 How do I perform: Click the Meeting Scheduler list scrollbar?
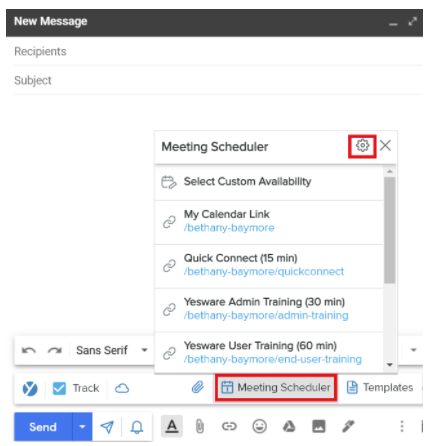point(389,230)
